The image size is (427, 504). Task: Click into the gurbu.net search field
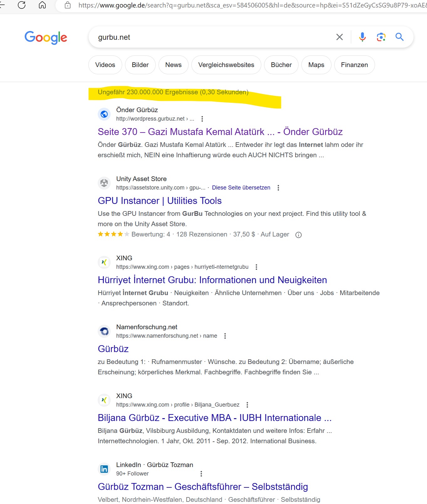(213, 37)
